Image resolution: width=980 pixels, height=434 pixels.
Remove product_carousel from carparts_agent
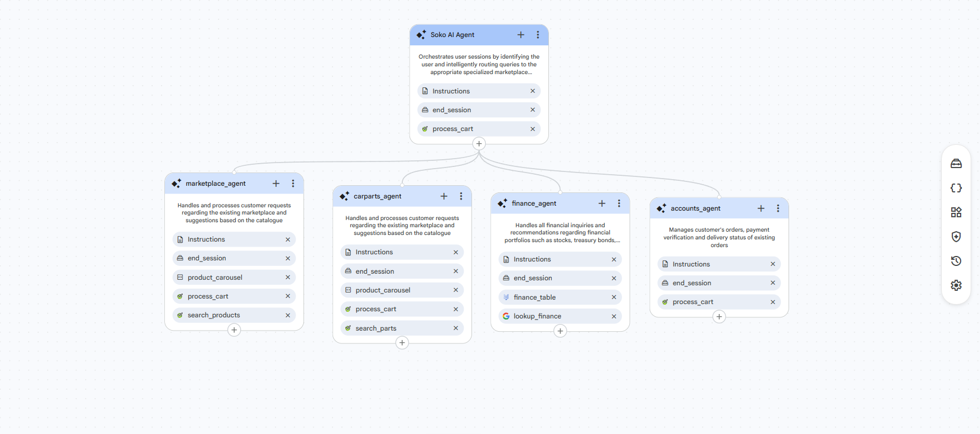[455, 290]
